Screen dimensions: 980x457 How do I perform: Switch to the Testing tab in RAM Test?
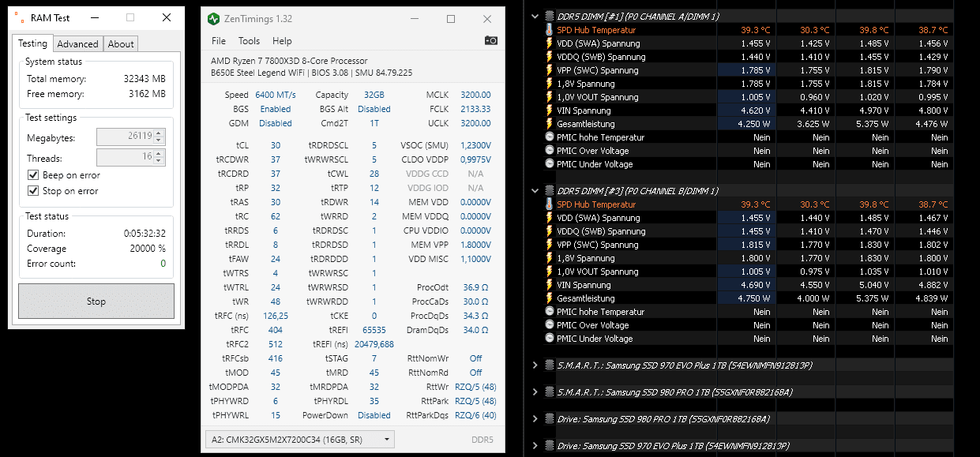tap(33, 43)
